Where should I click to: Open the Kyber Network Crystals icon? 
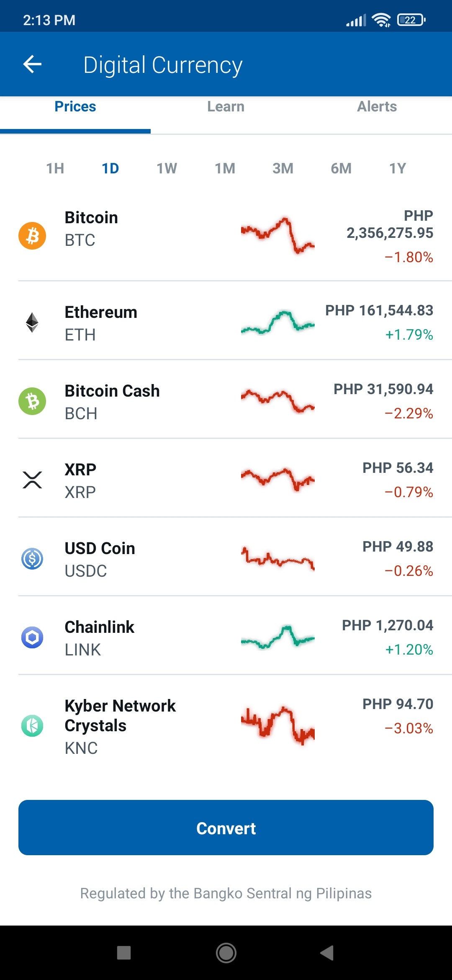pyautogui.click(x=32, y=726)
